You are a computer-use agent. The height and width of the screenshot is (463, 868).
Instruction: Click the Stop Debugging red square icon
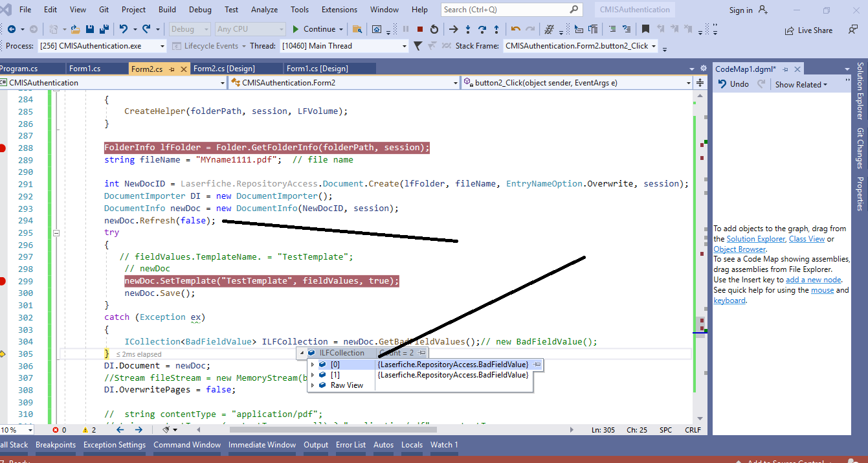(420, 29)
